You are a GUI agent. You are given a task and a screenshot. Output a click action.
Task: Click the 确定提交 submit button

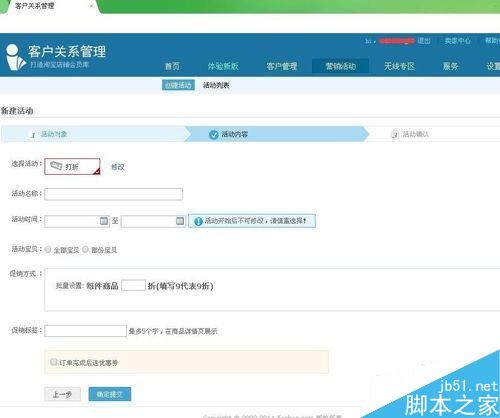[110, 394]
